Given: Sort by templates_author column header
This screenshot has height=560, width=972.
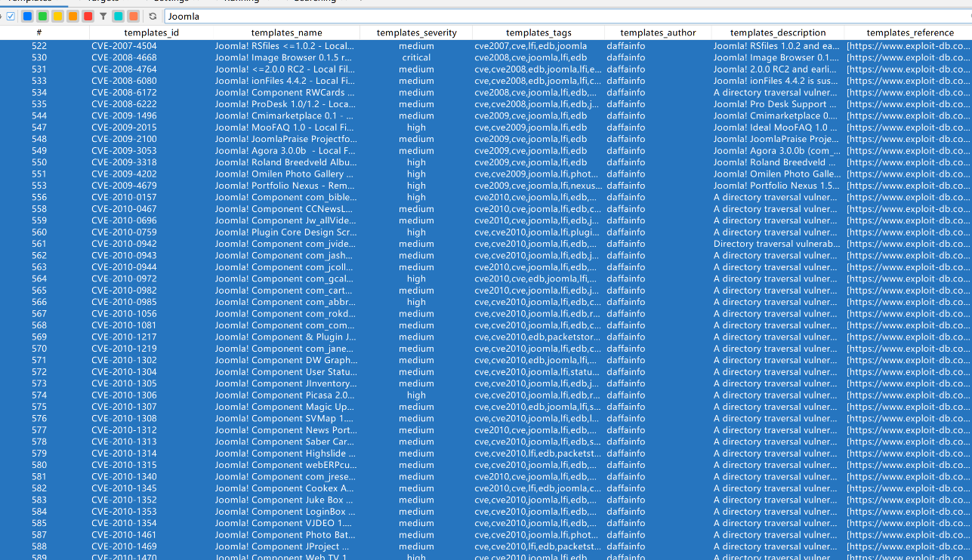Looking at the screenshot, I should click(657, 32).
